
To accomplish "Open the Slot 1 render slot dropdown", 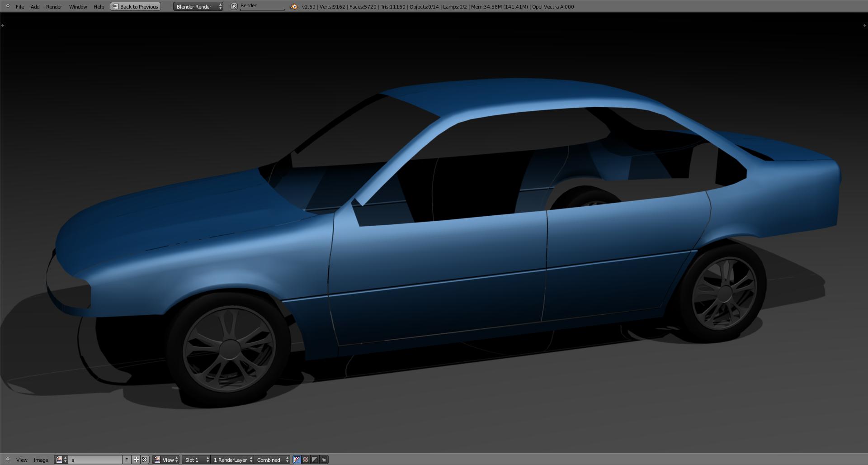I will 197,460.
